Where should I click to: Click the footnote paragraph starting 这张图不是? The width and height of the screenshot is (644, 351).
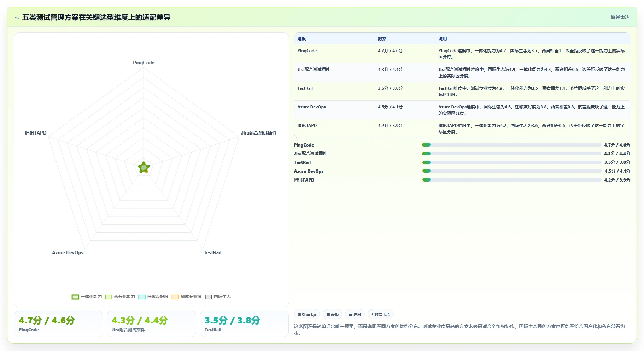459,330
